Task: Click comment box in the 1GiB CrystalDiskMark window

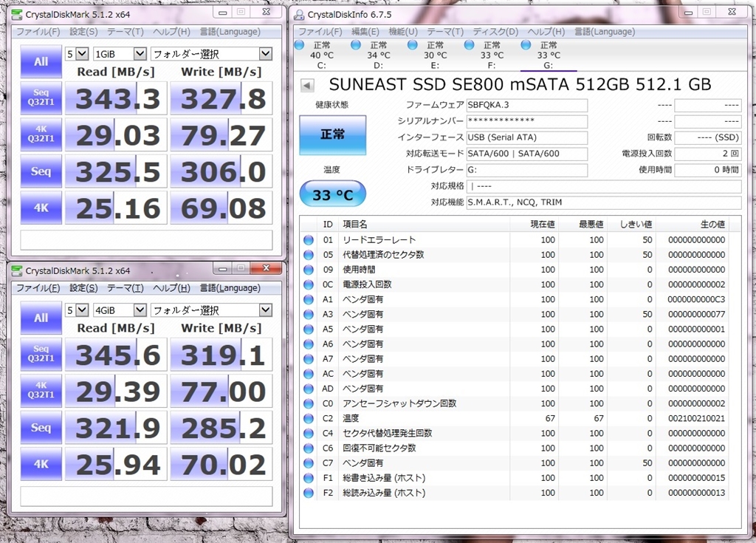Action: click(146, 240)
